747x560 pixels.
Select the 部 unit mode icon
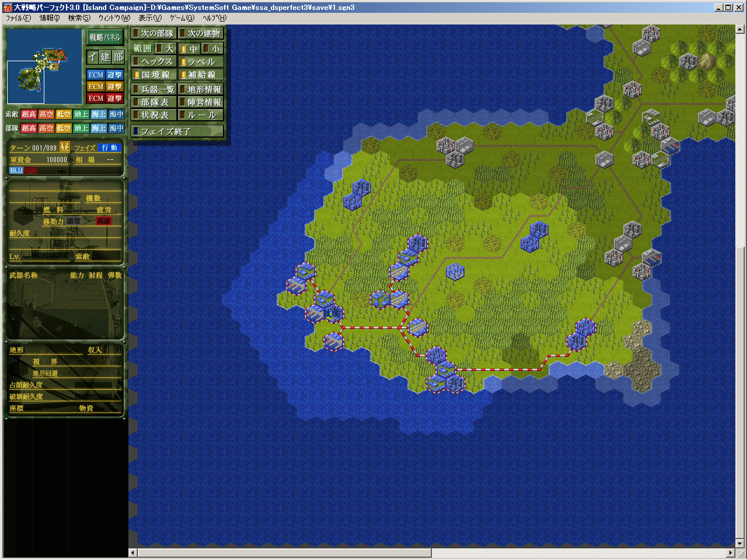coord(118,57)
